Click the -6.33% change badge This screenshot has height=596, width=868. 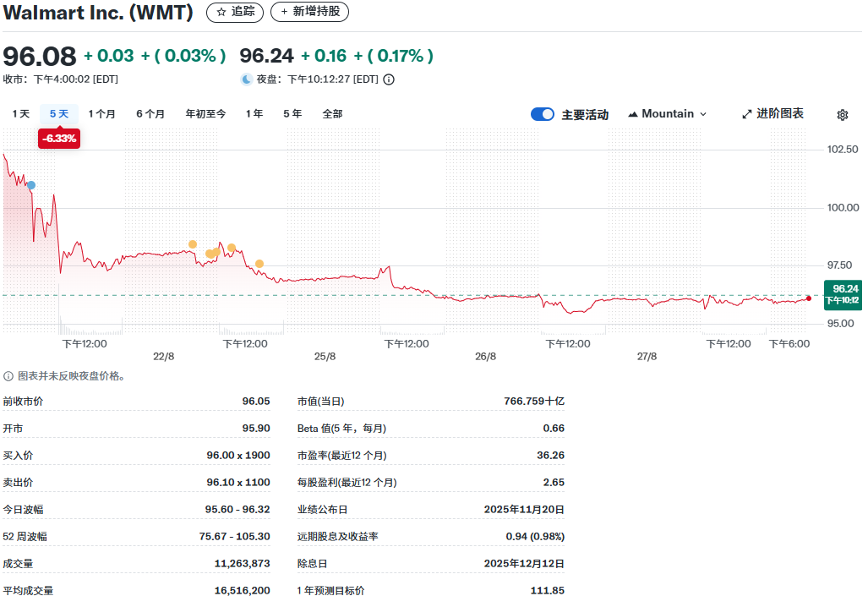[x=59, y=139]
